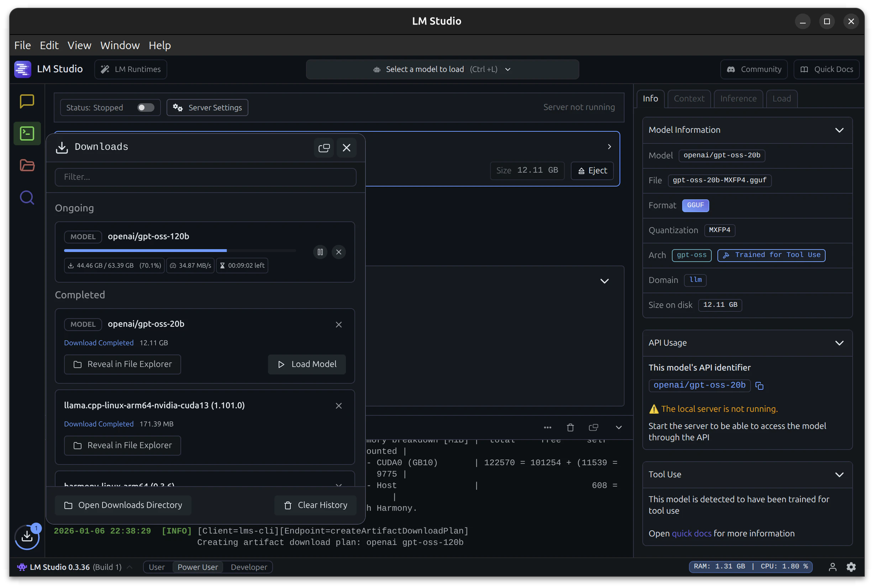874x588 pixels.
Task: Click the RAM and CPU usage indicator
Action: (x=750, y=567)
